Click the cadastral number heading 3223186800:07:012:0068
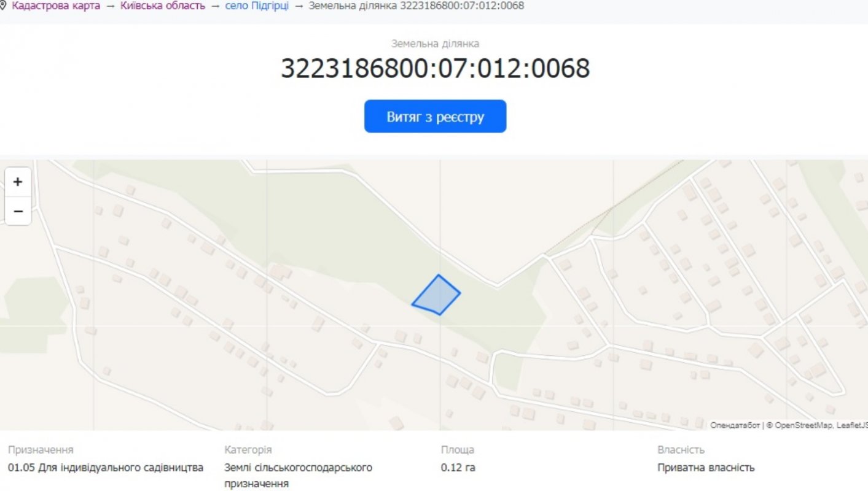This screenshot has width=868, height=491. [x=435, y=68]
